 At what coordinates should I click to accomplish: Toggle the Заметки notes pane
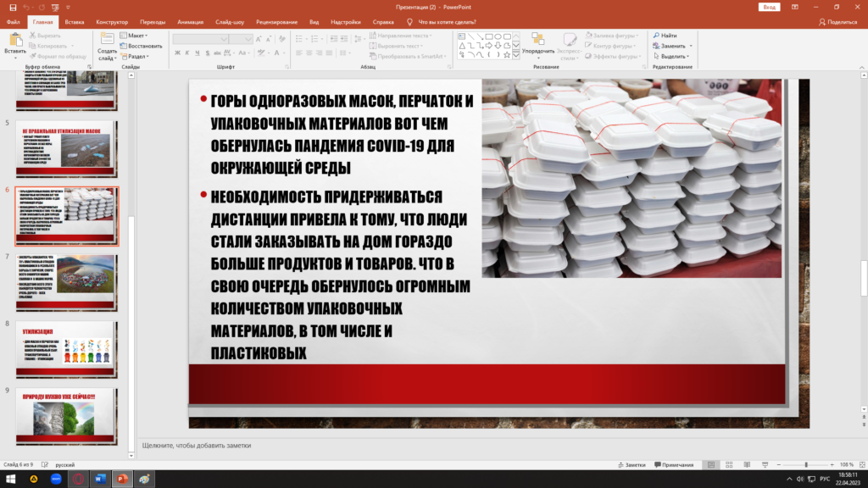coord(632,465)
